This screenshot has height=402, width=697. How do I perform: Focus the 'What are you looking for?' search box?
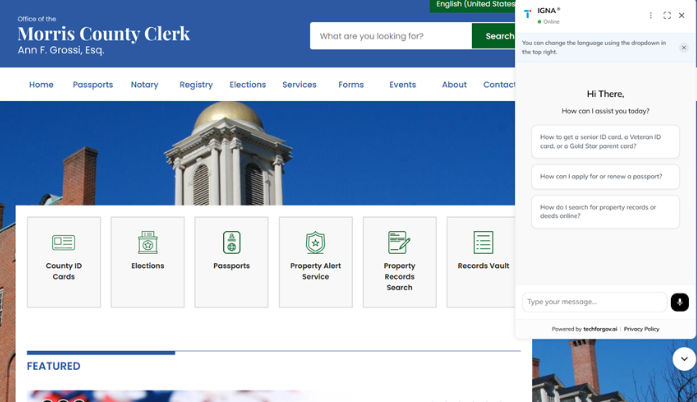(x=391, y=36)
